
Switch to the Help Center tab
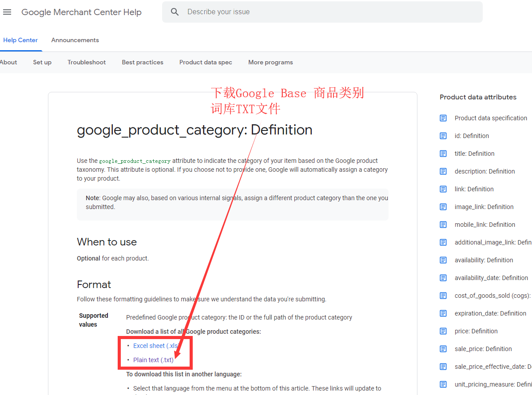pos(20,40)
